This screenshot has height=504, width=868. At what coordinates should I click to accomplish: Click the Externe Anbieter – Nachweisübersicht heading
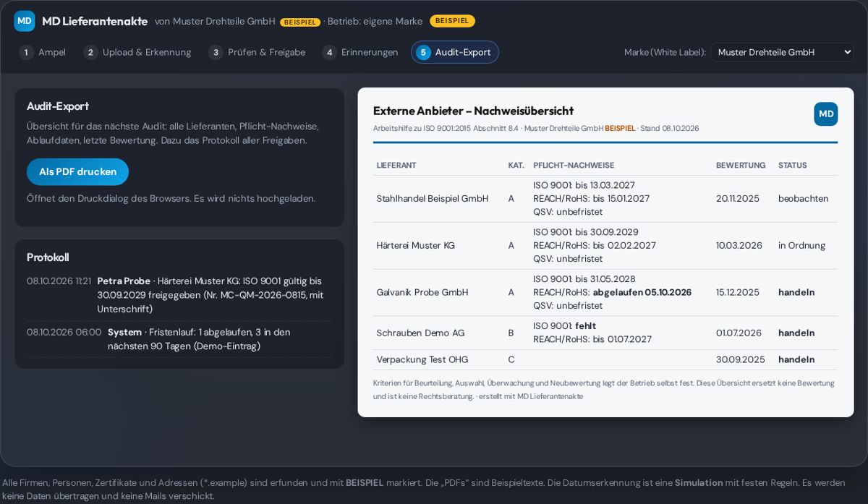click(x=473, y=111)
